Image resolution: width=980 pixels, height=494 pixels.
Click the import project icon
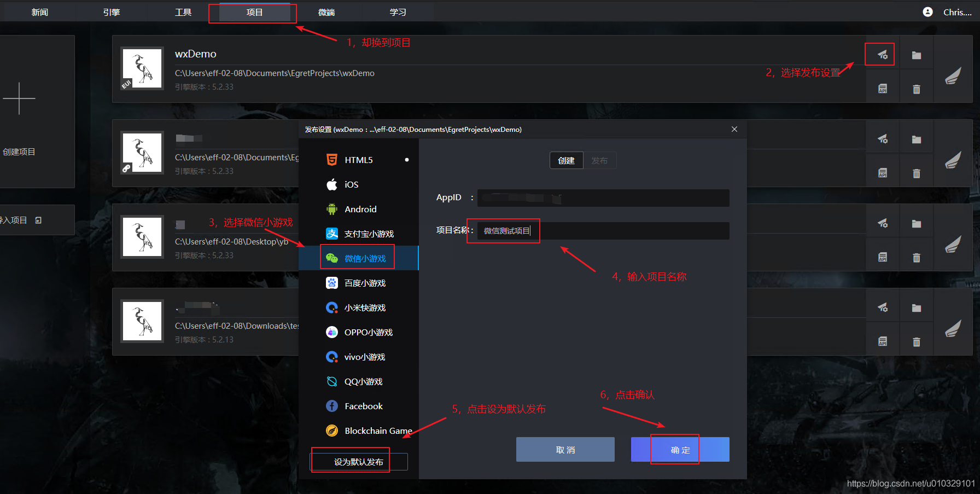(x=38, y=220)
